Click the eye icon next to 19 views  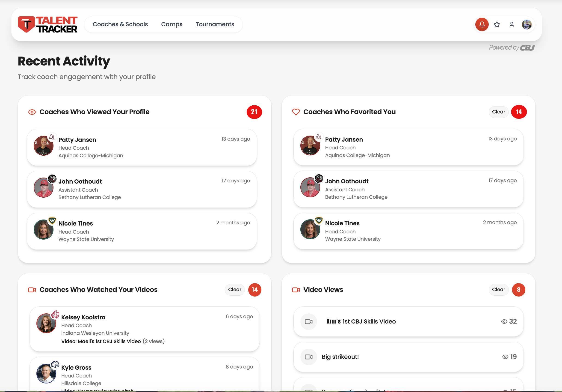(x=505, y=357)
